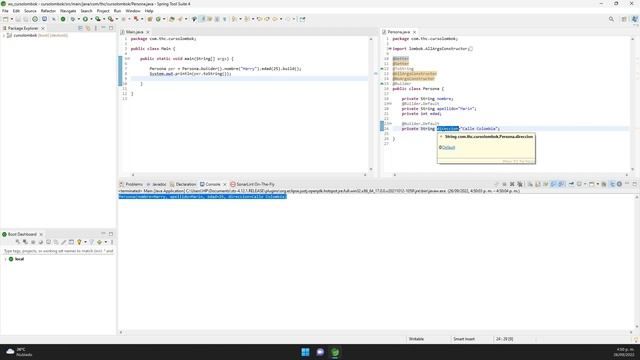This screenshot has height=360, width=640.
Task: Expand the local node in Boot Dashboard
Action: [x=5, y=259]
